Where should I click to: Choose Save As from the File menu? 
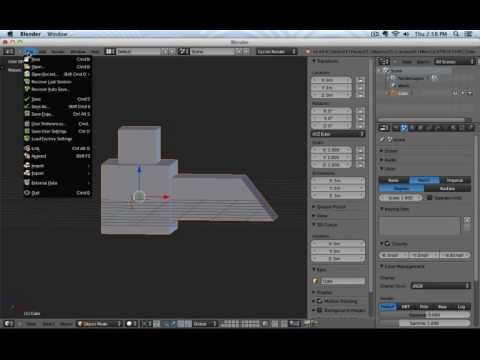pyautogui.click(x=57, y=107)
